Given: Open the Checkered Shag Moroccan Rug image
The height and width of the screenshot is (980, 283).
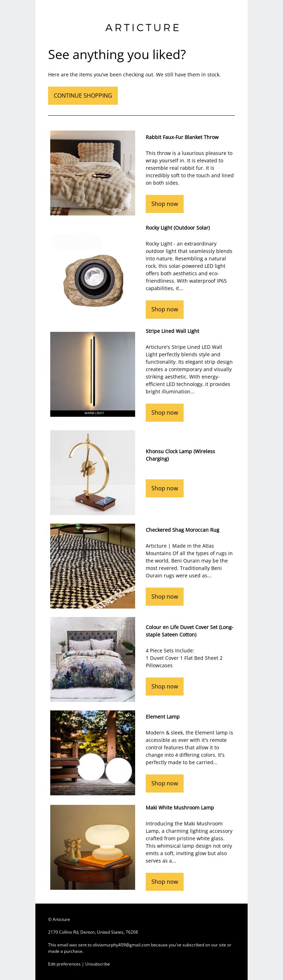Looking at the screenshot, I should (92, 566).
